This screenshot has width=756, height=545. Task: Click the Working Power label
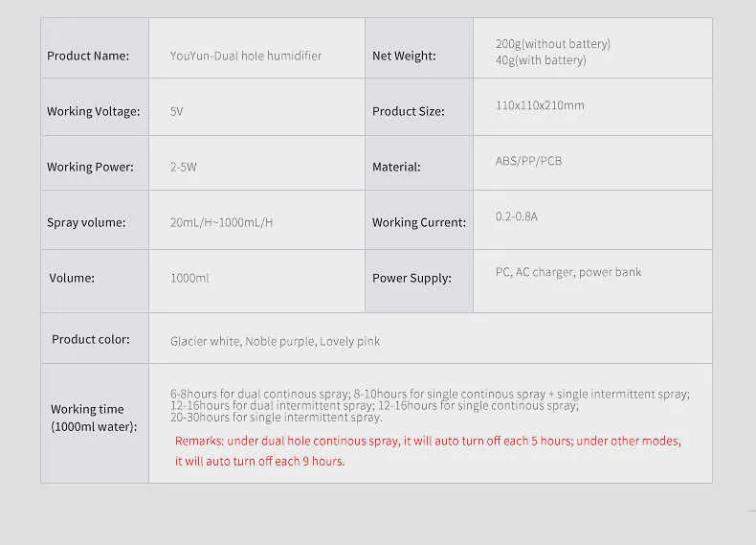tap(90, 167)
